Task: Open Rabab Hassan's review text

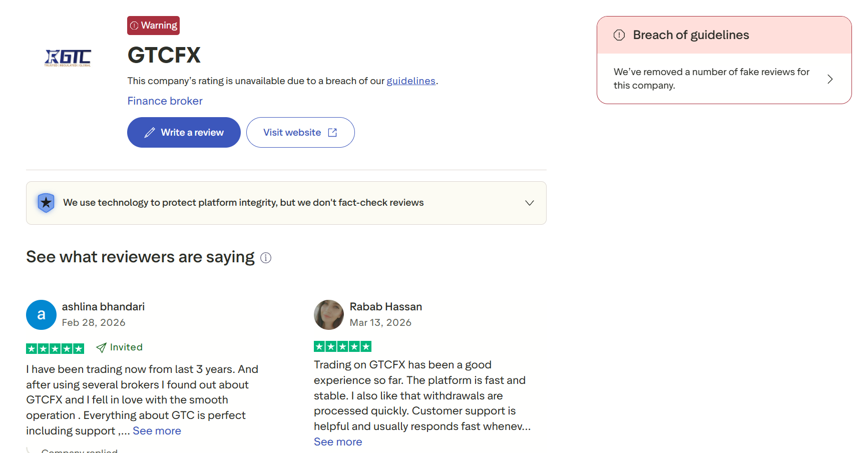Action: (422, 395)
